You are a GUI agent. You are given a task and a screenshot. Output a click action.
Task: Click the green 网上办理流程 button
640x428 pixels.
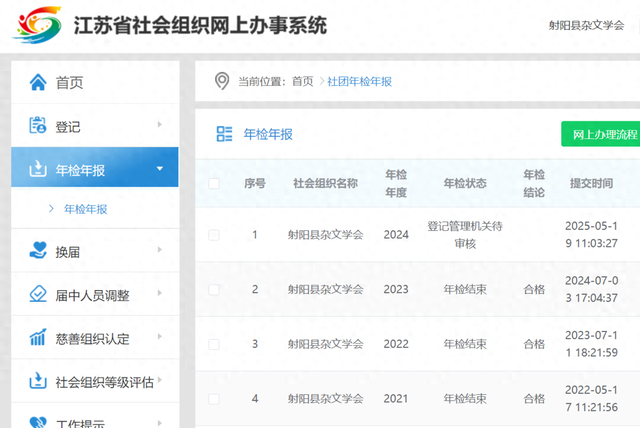click(x=599, y=134)
